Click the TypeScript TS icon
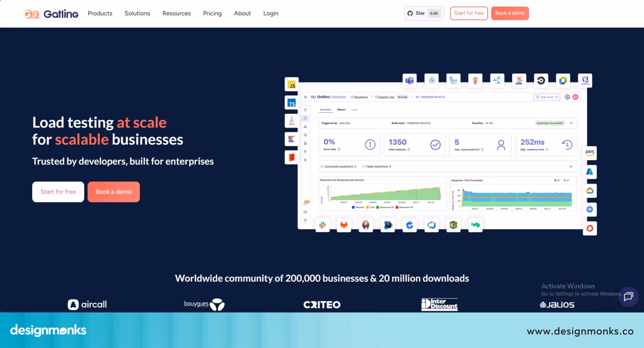The height and width of the screenshot is (348, 644). pyautogui.click(x=292, y=103)
